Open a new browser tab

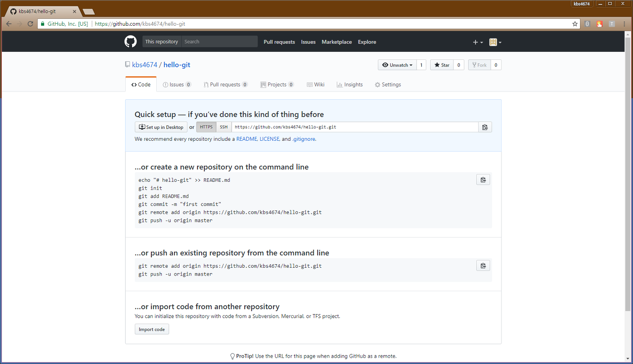coord(89,11)
